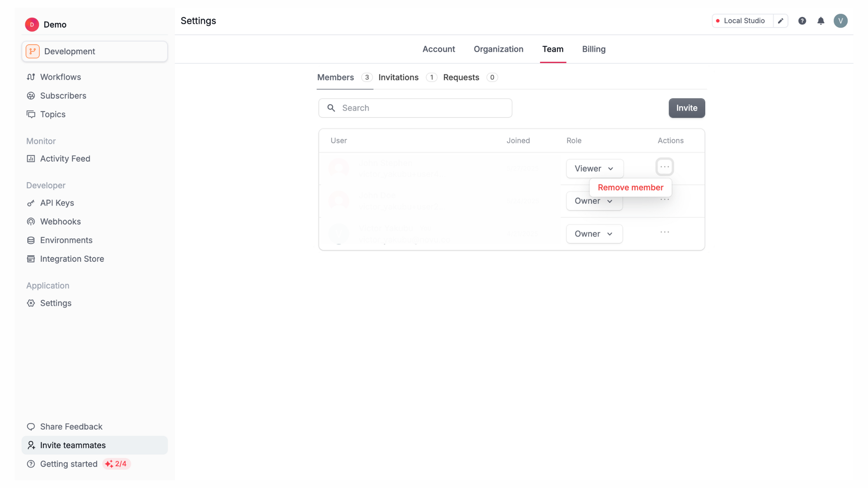This screenshot has height=488, width=868.
Task: Open the Development environment switcher
Action: pos(94,51)
